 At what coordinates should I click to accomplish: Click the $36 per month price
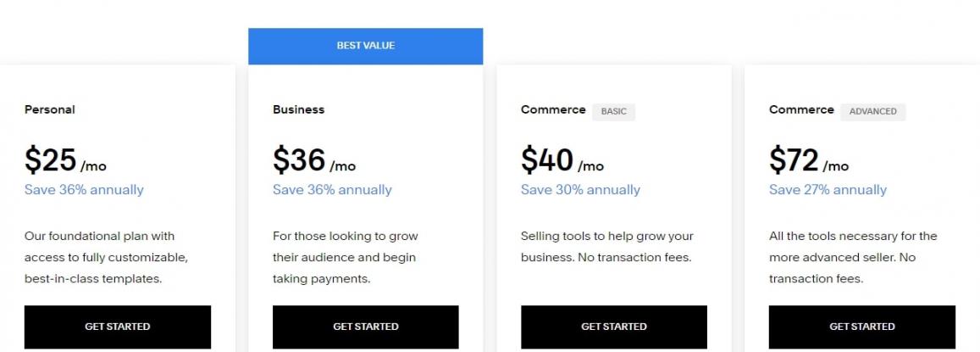(313, 160)
